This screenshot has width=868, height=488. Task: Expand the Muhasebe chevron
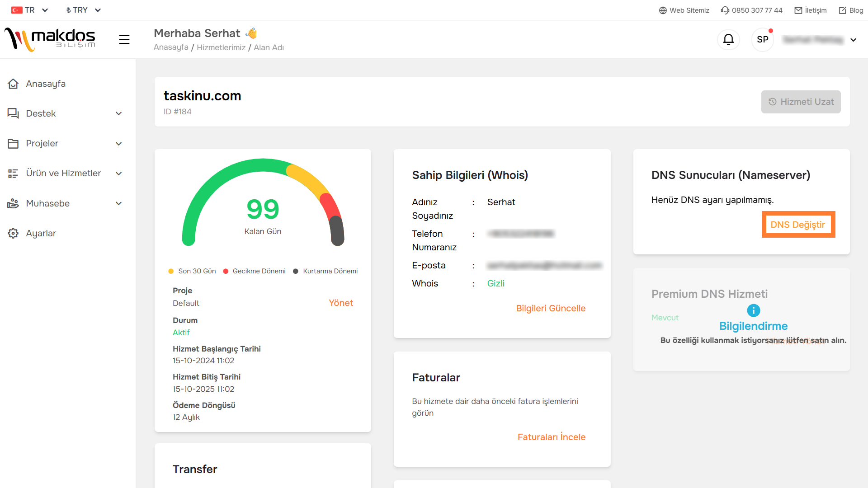(119, 203)
